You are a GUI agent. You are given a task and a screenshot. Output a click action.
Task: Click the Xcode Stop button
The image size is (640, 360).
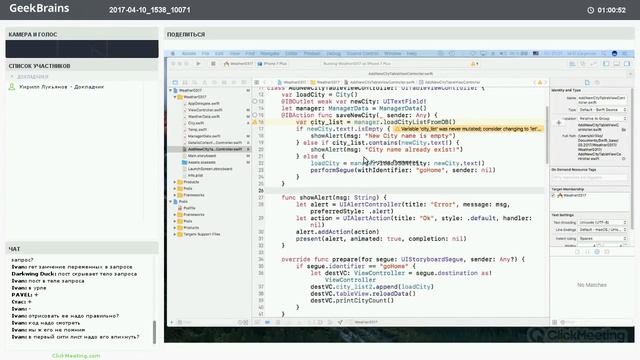213,64
